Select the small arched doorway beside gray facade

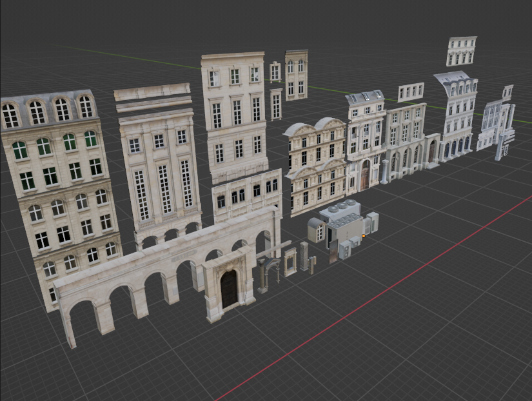pos(432,151)
